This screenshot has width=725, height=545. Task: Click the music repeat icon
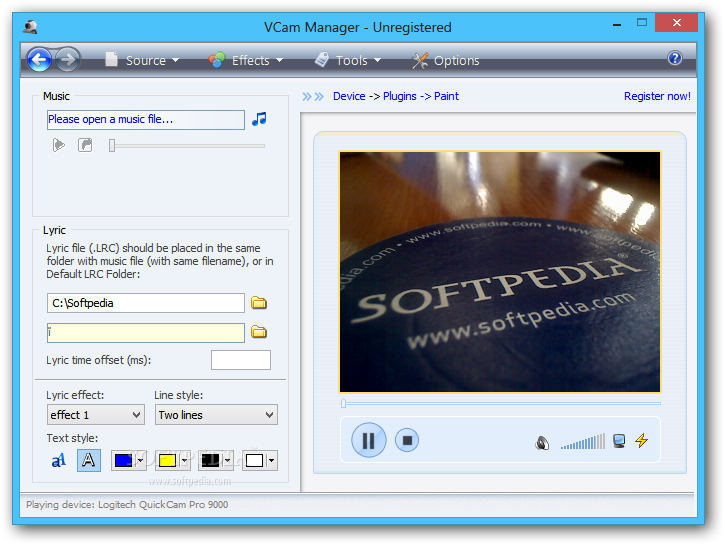click(x=85, y=145)
